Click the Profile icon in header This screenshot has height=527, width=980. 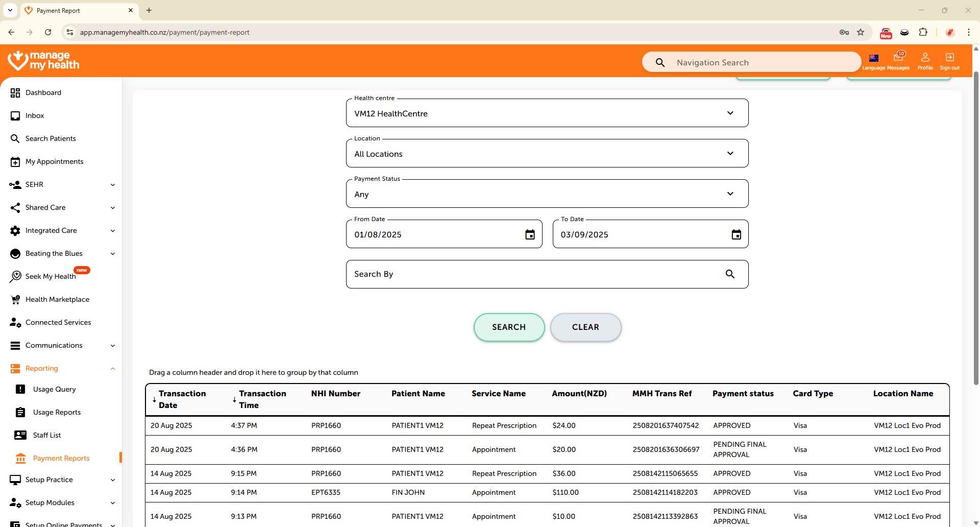click(925, 58)
